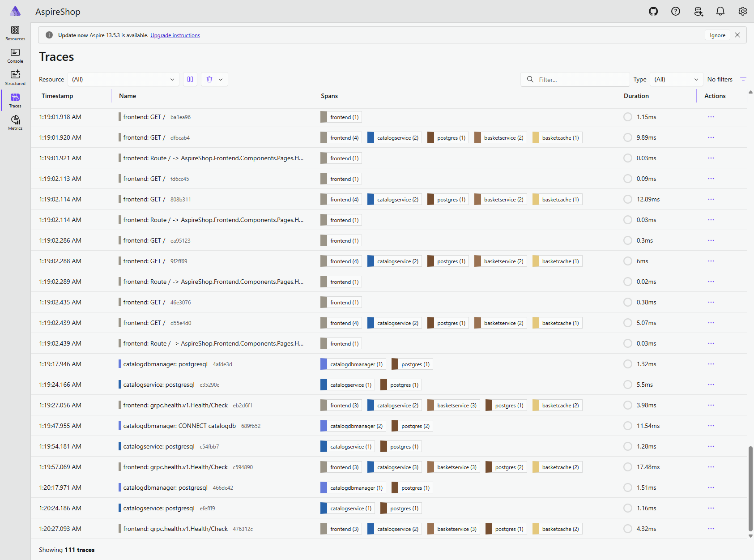Click postgres (2) span in trace 689fb52

click(412, 426)
